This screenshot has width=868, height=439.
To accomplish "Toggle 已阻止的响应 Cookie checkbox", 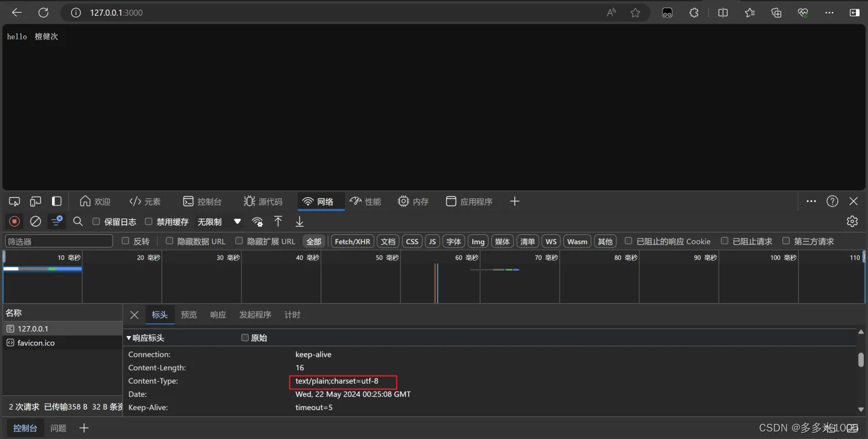I will [x=628, y=241].
